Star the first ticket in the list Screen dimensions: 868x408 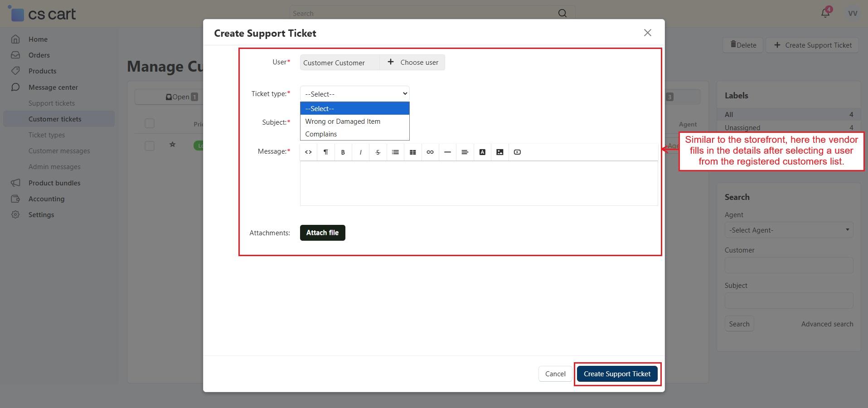172,145
